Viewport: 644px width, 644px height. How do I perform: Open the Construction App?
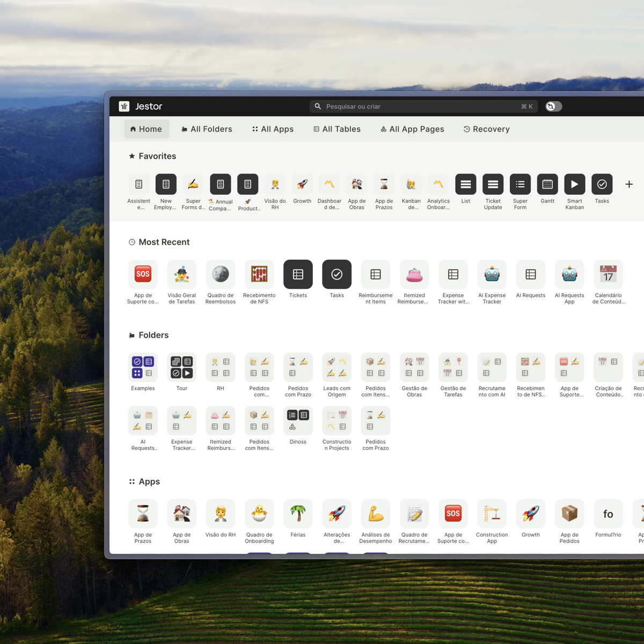click(x=492, y=514)
